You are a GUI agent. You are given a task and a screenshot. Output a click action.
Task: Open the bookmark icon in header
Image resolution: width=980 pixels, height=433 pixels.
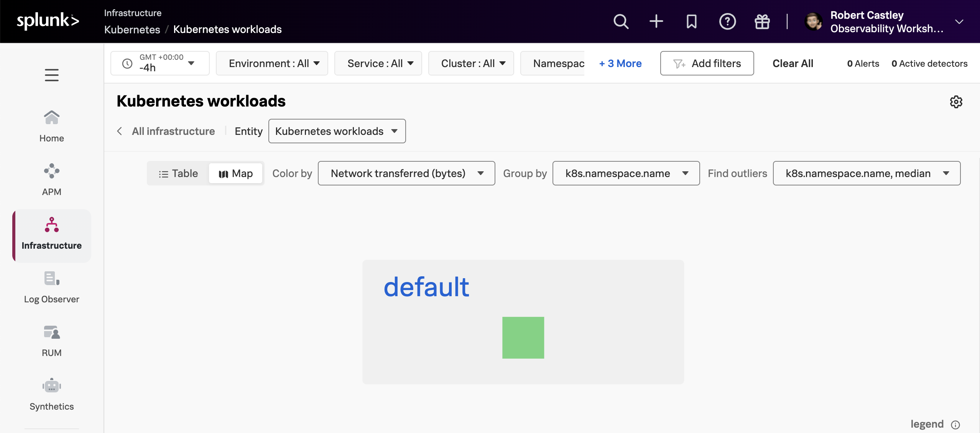pyautogui.click(x=691, y=21)
